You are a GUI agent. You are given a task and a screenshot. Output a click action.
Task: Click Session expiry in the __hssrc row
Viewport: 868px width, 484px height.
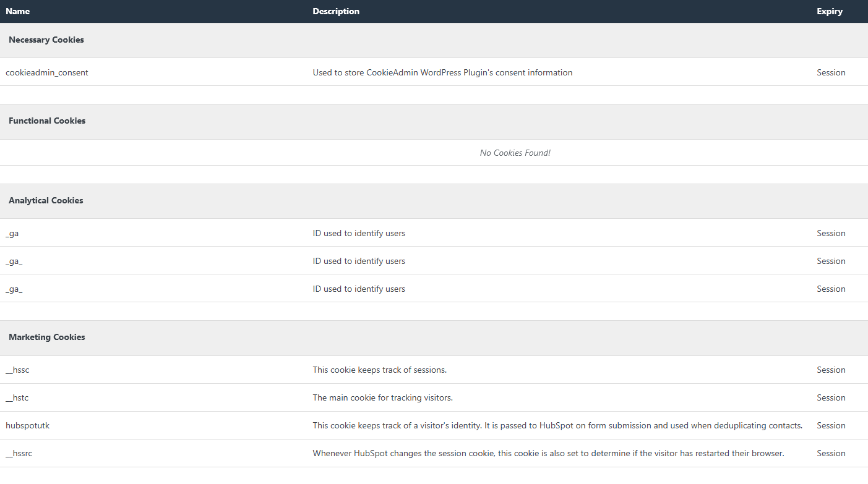pyautogui.click(x=831, y=453)
